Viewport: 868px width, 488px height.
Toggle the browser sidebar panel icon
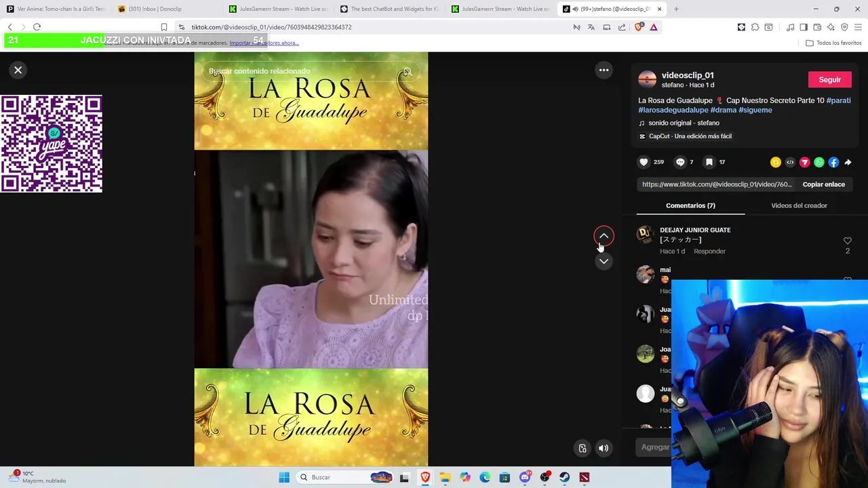(804, 27)
